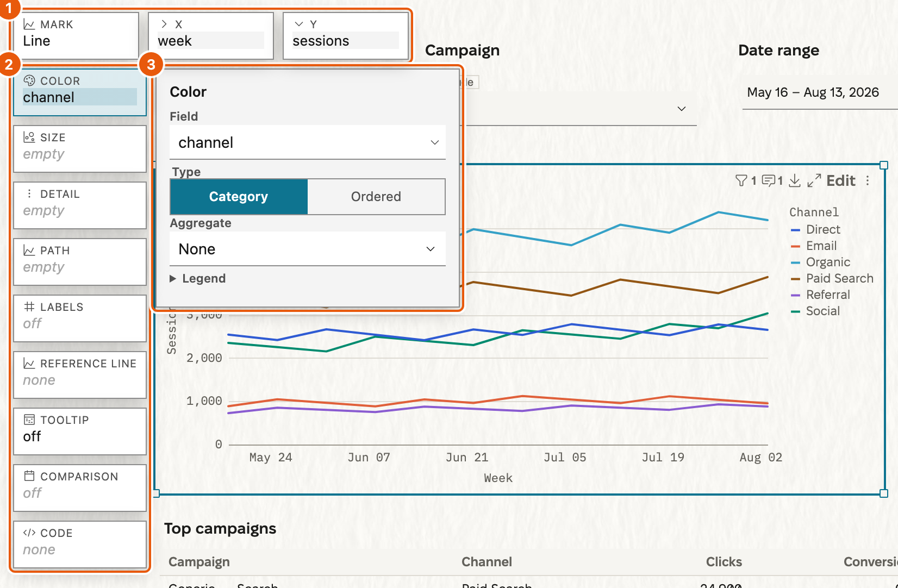Viewport: 898px width, 588px height.
Task: Click the week field in X channel
Action: tap(211, 41)
